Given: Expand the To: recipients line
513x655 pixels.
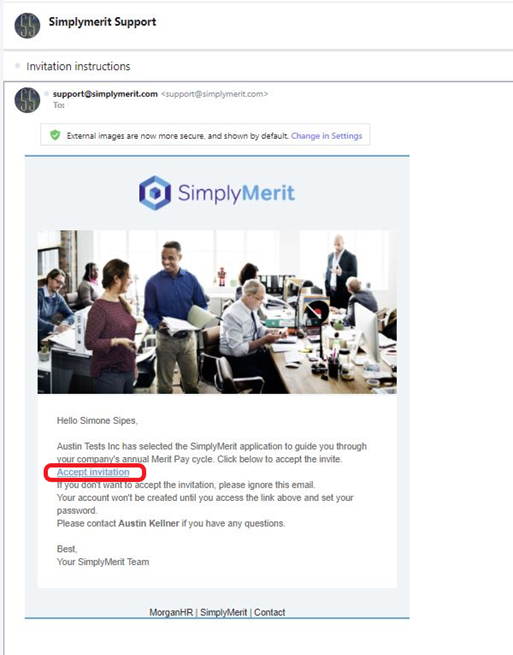Looking at the screenshot, I should tap(58, 105).
